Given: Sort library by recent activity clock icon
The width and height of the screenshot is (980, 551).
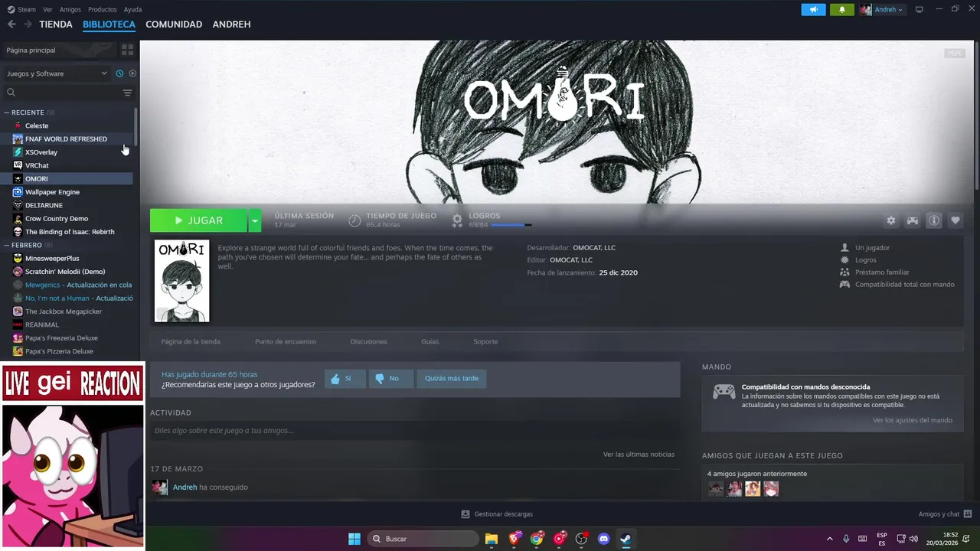Looking at the screenshot, I should tap(119, 73).
